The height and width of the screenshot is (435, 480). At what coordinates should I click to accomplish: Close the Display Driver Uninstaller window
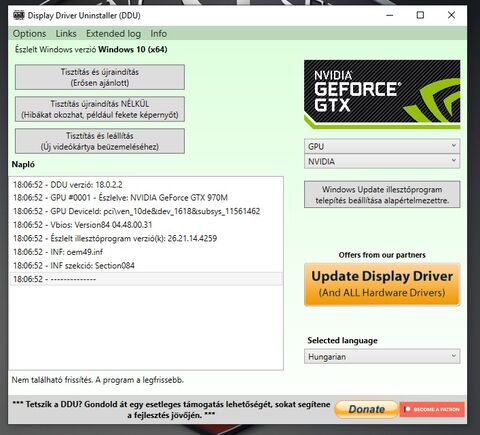click(x=451, y=15)
